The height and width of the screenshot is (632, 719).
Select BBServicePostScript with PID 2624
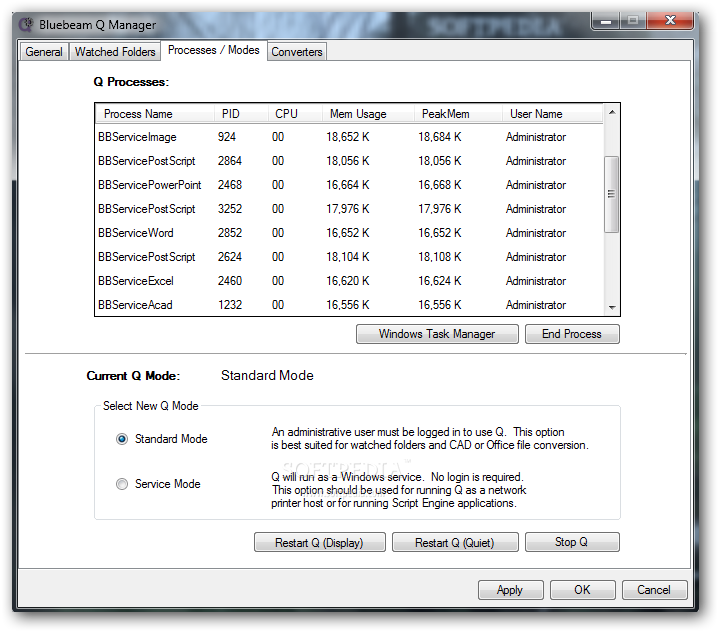coord(348,257)
